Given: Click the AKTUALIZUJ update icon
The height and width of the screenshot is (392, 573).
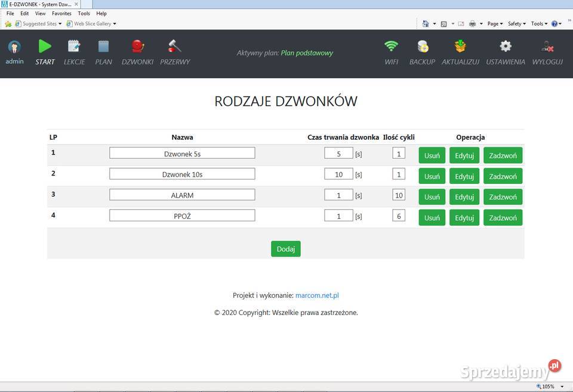Looking at the screenshot, I should tap(460, 47).
